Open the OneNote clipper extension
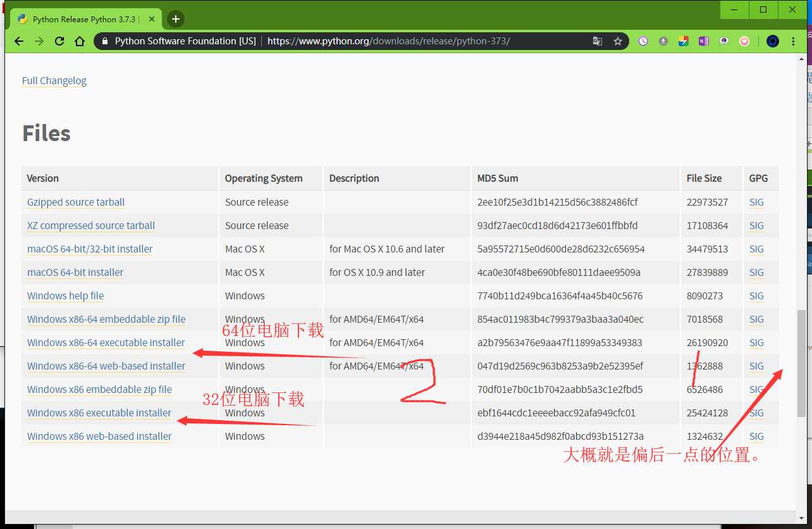 point(704,41)
